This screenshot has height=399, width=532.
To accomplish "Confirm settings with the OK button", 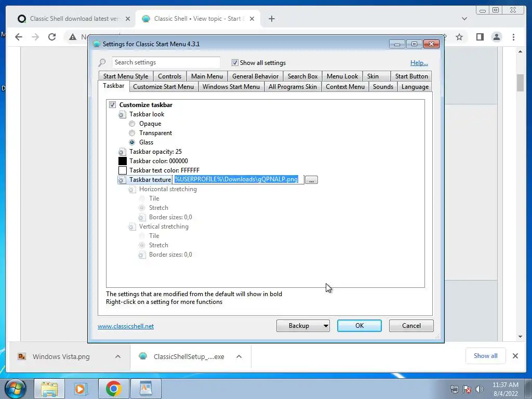I will (360, 326).
